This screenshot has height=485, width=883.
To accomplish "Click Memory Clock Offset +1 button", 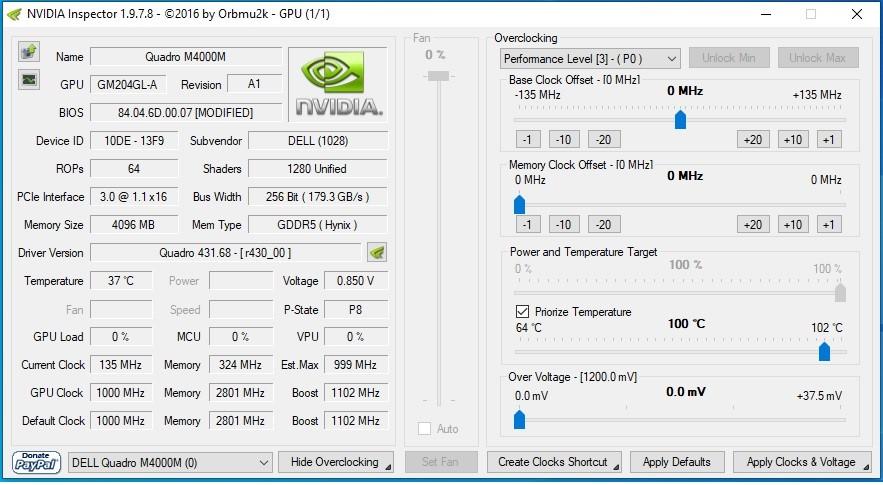I will point(829,225).
